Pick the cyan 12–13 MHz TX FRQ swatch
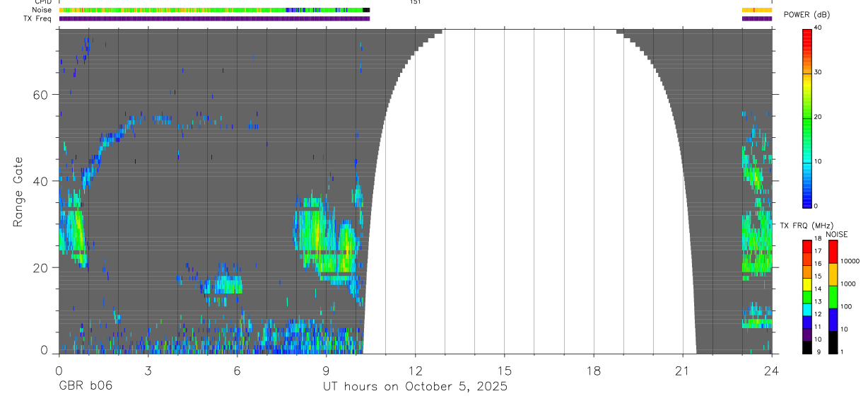This screenshot has width=868, height=401. tap(807, 309)
